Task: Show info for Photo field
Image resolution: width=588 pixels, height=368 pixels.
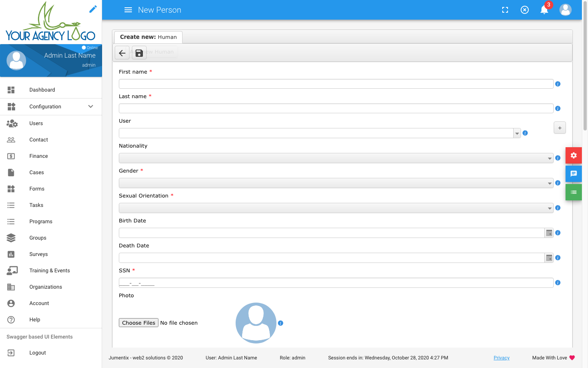Action: 281,323
